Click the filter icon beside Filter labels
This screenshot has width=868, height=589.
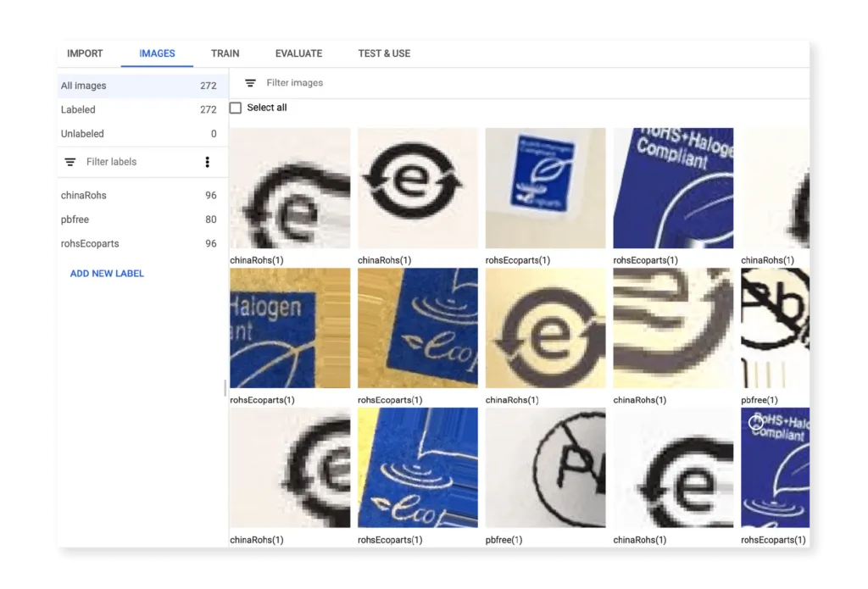(x=70, y=162)
